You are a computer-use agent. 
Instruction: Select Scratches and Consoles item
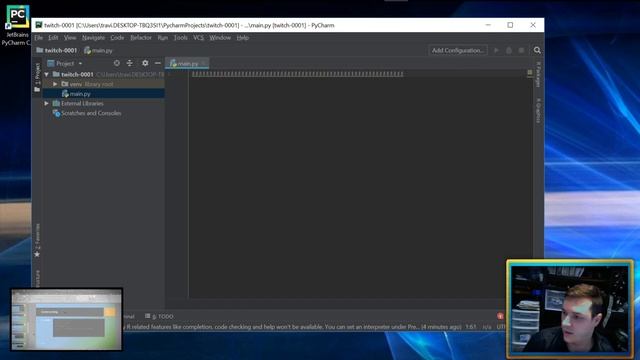87,113
